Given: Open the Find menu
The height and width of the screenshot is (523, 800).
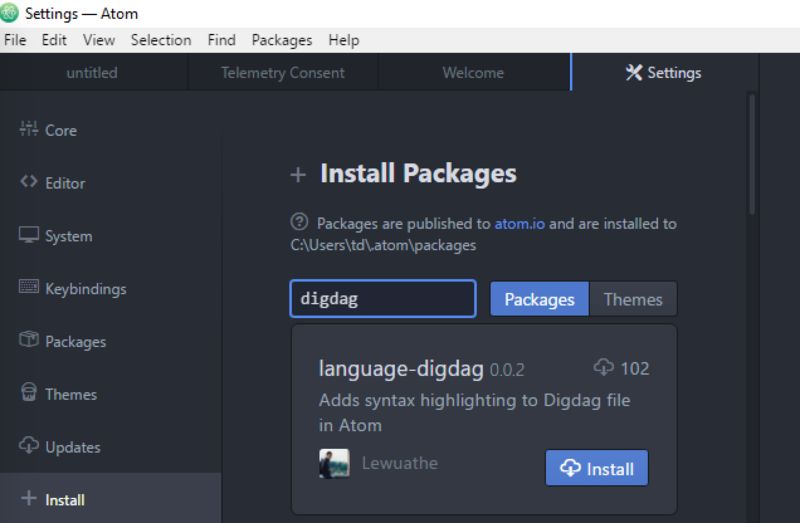Looking at the screenshot, I should [221, 40].
